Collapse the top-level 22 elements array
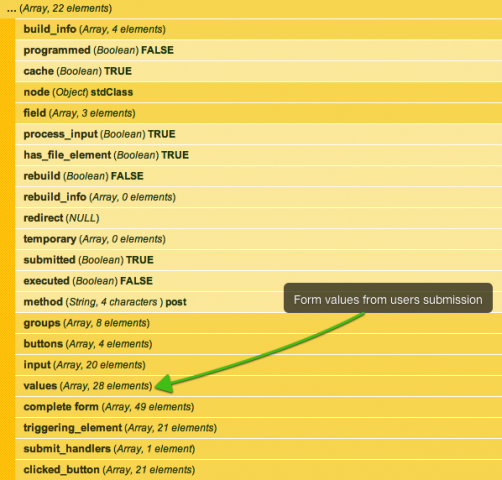 251,8
